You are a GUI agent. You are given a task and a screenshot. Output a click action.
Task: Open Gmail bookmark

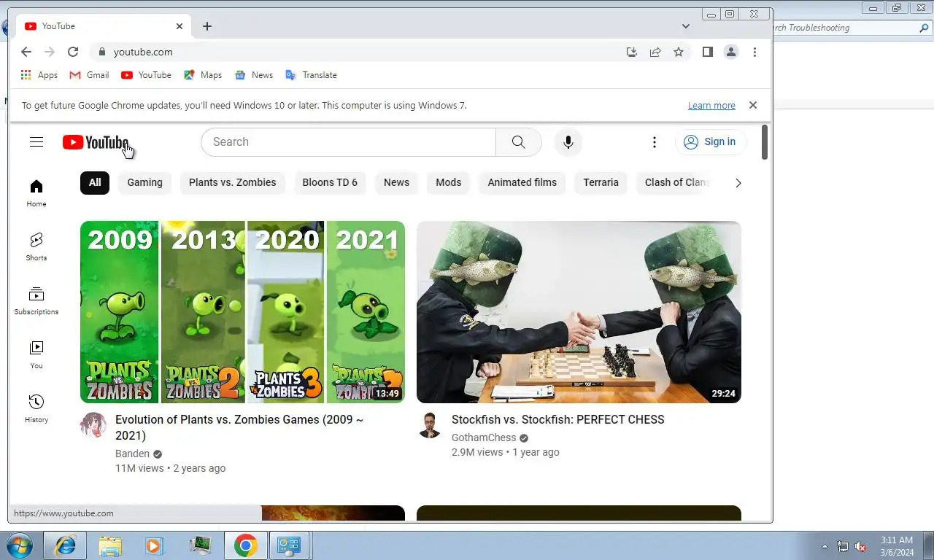pos(89,75)
